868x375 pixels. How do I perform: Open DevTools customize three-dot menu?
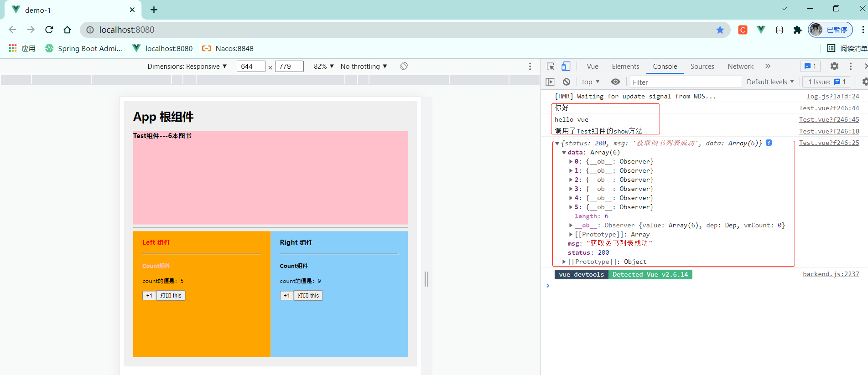pos(851,67)
